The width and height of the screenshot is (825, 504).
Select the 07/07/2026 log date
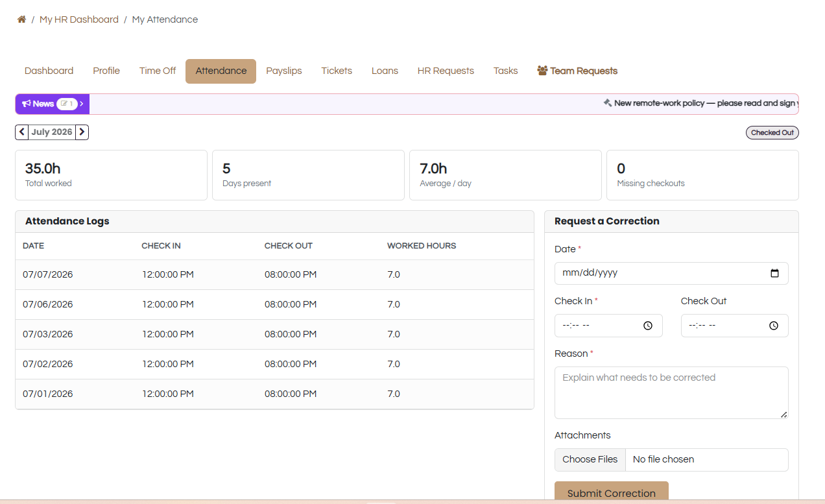[48, 274]
